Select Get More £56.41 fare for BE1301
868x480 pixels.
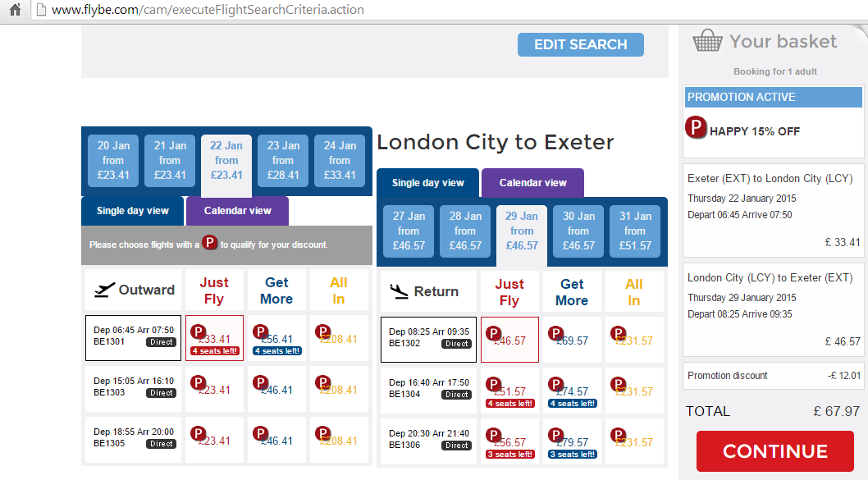276,338
